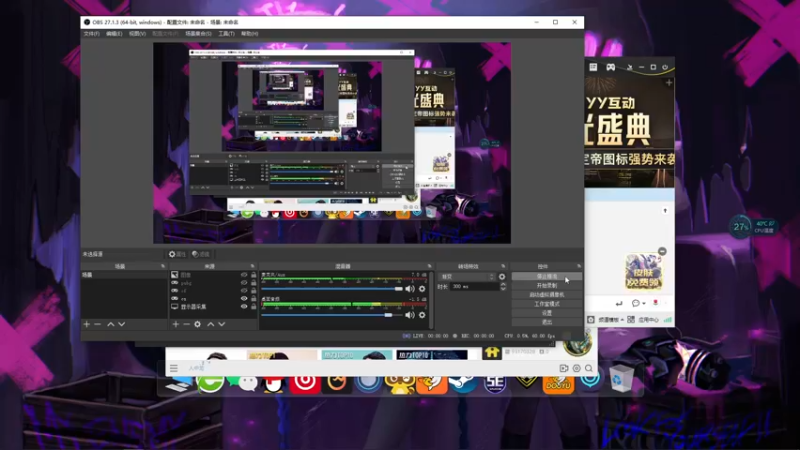The image size is (800, 450).
Task: Decrease transition duration with down arrow
Action: [503, 289]
